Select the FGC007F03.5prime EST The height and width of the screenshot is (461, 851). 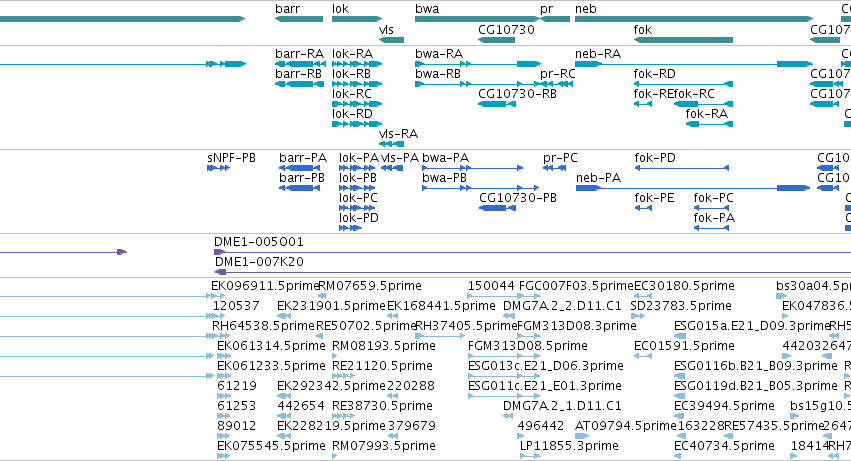pos(529,296)
